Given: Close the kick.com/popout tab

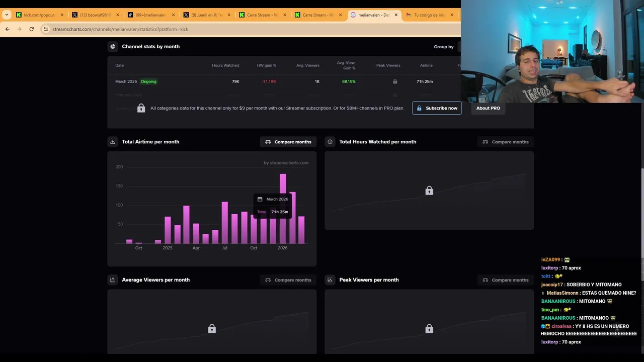Looking at the screenshot, I should point(62,15).
